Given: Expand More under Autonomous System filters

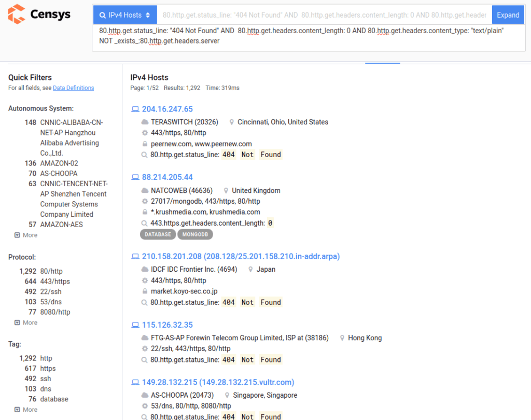Looking at the screenshot, I should coord(26,235).
